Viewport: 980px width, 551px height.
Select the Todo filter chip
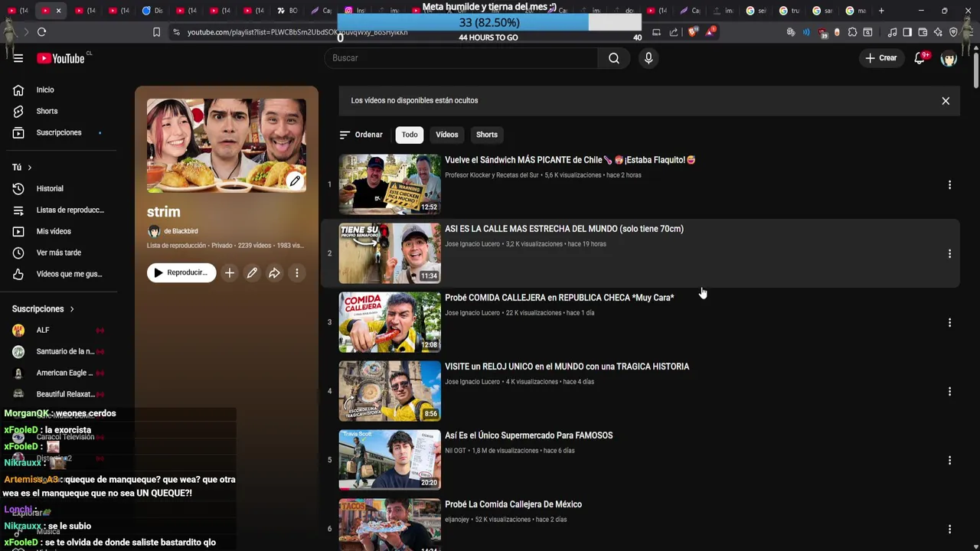coord(410,135)
